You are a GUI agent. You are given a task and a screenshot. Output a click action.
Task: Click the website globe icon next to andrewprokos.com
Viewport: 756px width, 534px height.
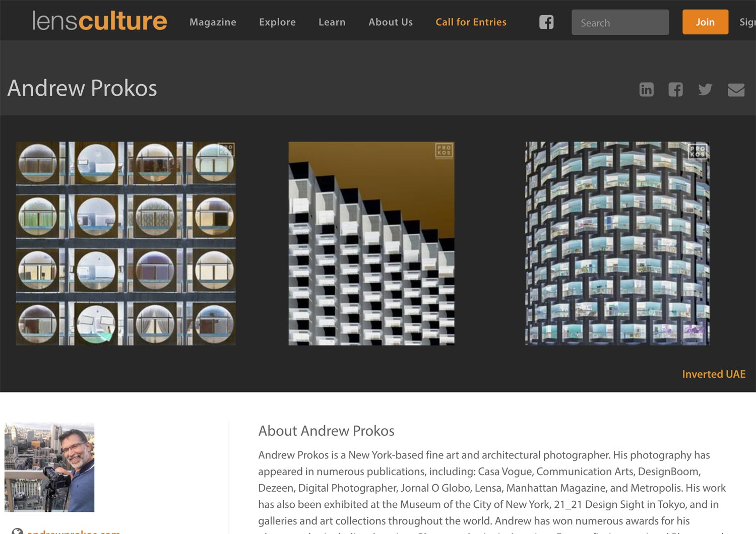(19, 531)
